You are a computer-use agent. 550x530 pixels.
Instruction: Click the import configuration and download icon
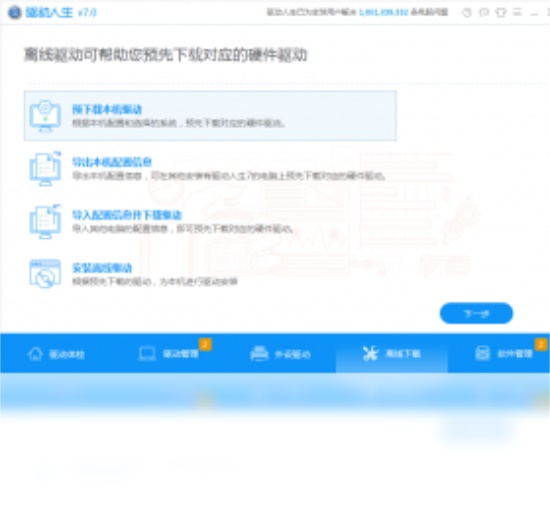point(45,221)
